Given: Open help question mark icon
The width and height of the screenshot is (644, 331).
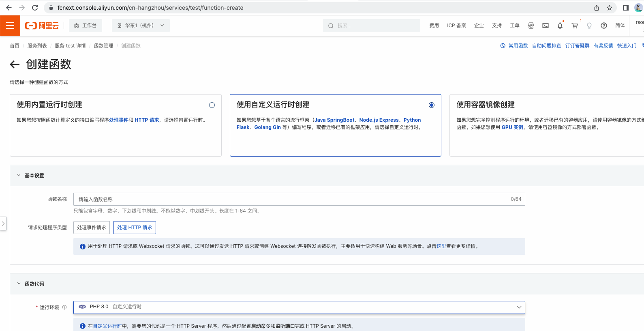Looking at the screenshot, I should click(604, 26).
